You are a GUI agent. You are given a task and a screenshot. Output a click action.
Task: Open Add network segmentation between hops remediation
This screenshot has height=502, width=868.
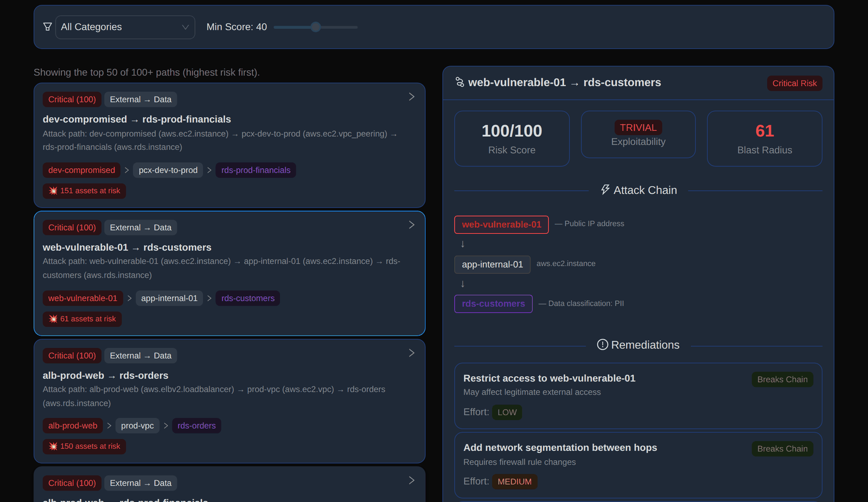[639, 465]
